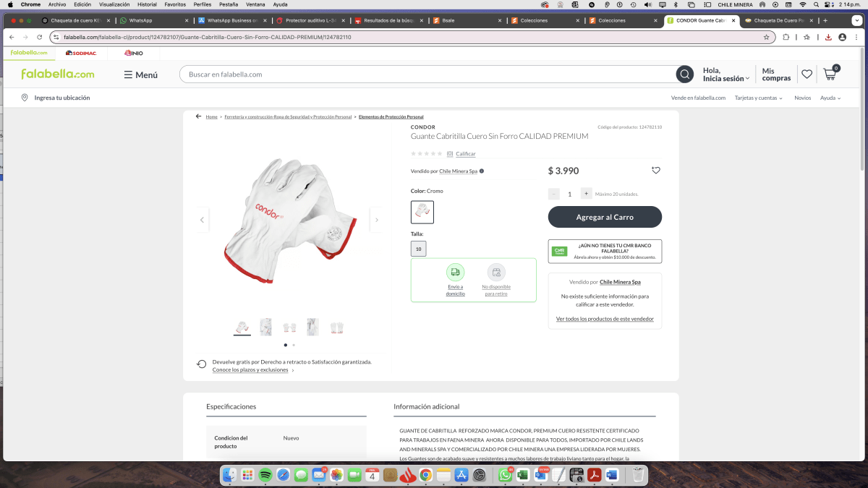Show next product image arrow
Screen dimensions: 868x488
pyautogui.click(x=375, y=220)
